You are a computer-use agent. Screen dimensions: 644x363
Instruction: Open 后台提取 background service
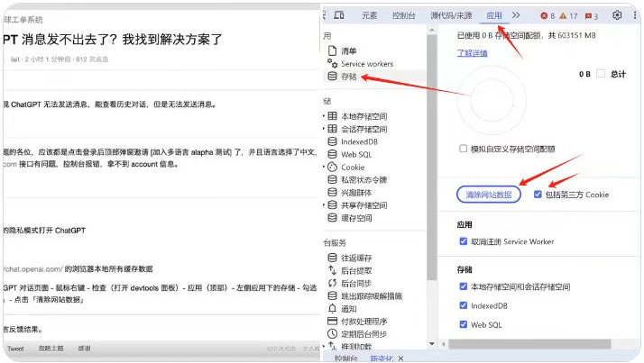point(356,270)
